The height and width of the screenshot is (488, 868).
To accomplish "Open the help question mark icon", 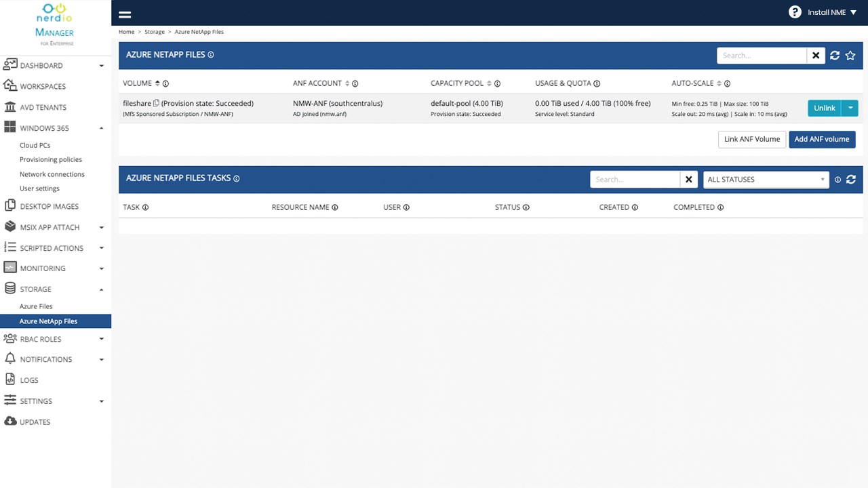I will pyautogui.click(x=795, y=12).
